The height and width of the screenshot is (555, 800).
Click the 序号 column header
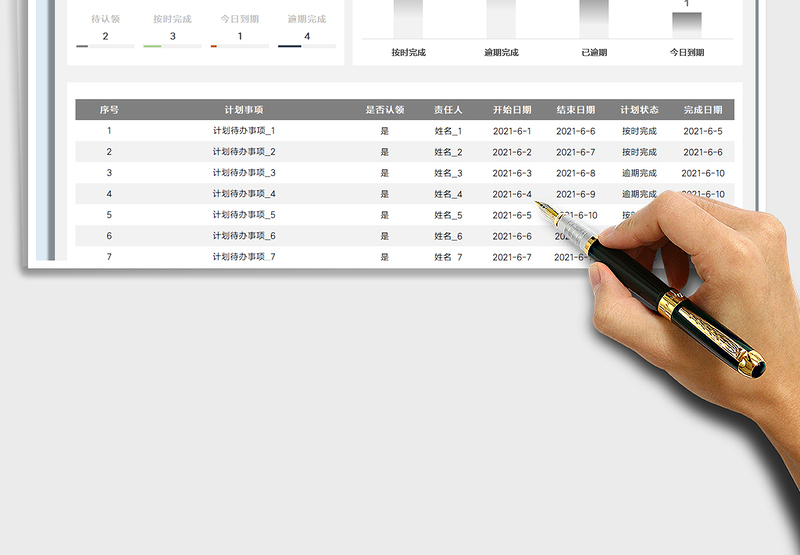pyautogui.click(x=109, y=110)
